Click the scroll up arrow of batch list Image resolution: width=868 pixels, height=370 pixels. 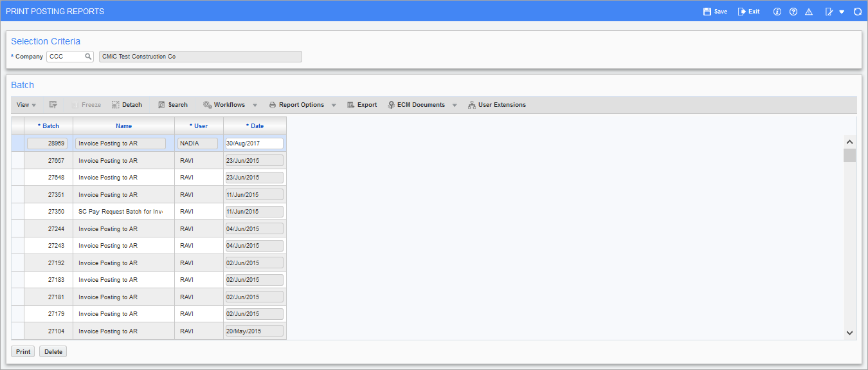(849, 142)
